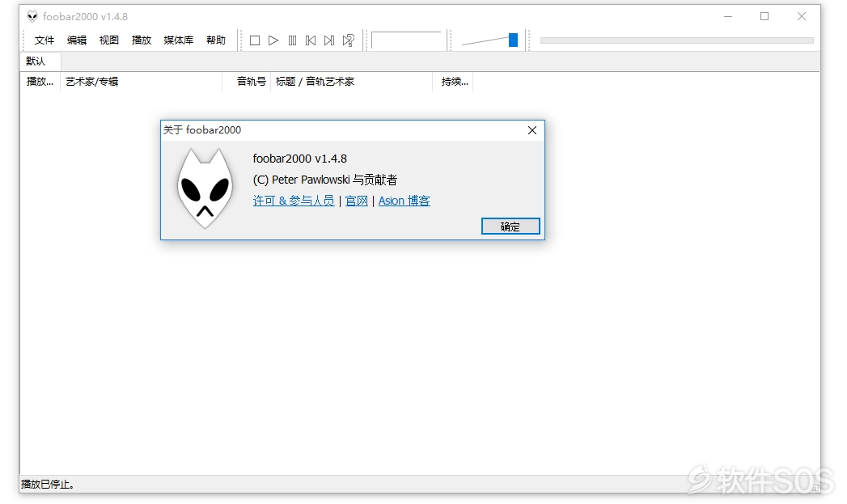This screenshot has height=504, width=847.
Task: Maximize the foobar2000 window
Action: tap(764, 17)
